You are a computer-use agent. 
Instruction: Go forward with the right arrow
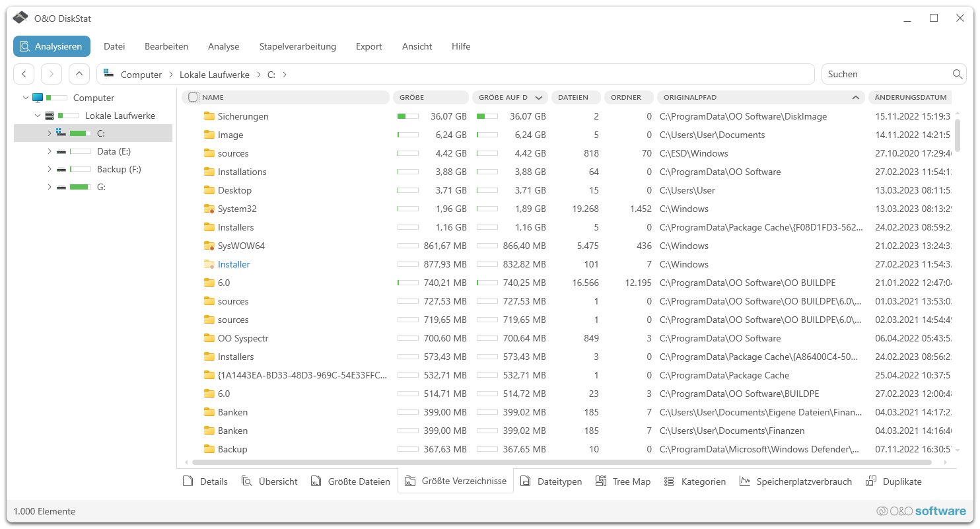[52, 74]
